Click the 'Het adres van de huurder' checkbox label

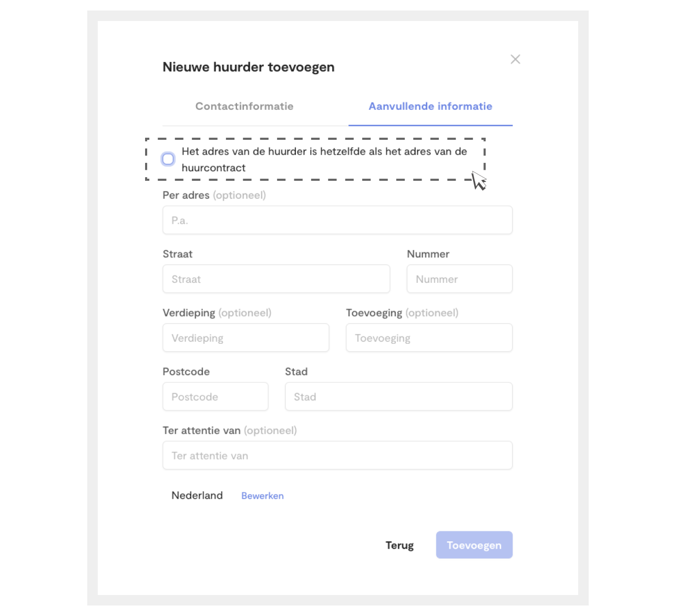pos(324,159)
